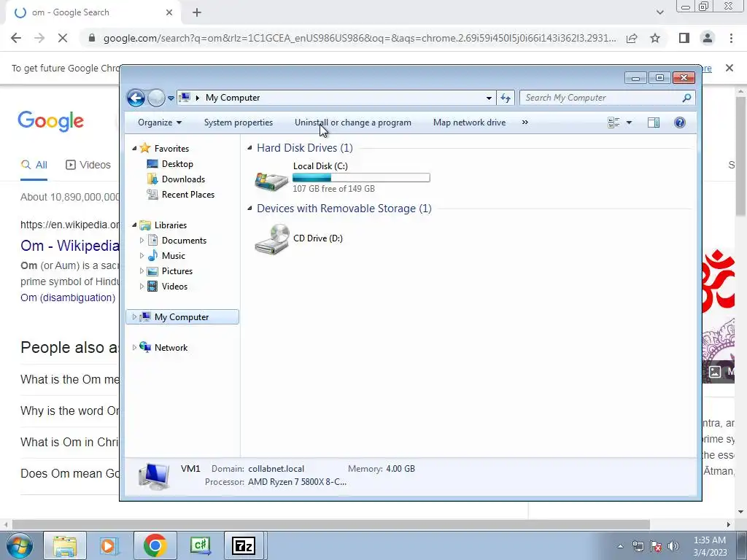Image resolution: width=747 pixels, height=560 pixels.
Task: Open System properties
Action: pos(239,122)
